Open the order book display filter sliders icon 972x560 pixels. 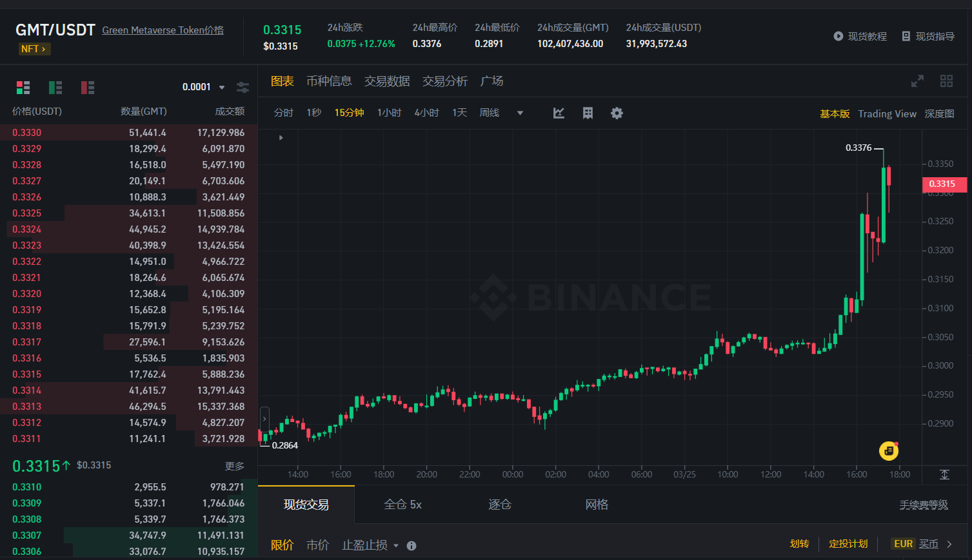pos(243,87)
